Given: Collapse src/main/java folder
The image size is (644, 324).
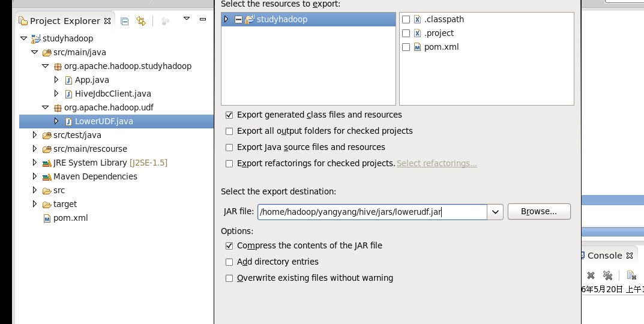Looking at the screenshot, I should [x=35, y=53].
